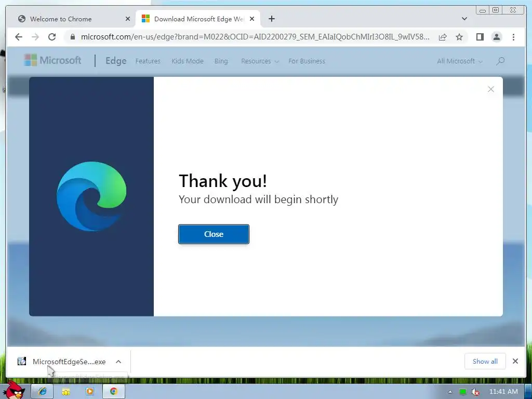
Task: Launch Internet Explorer from taskbar
Action: (x=42, y=392)
